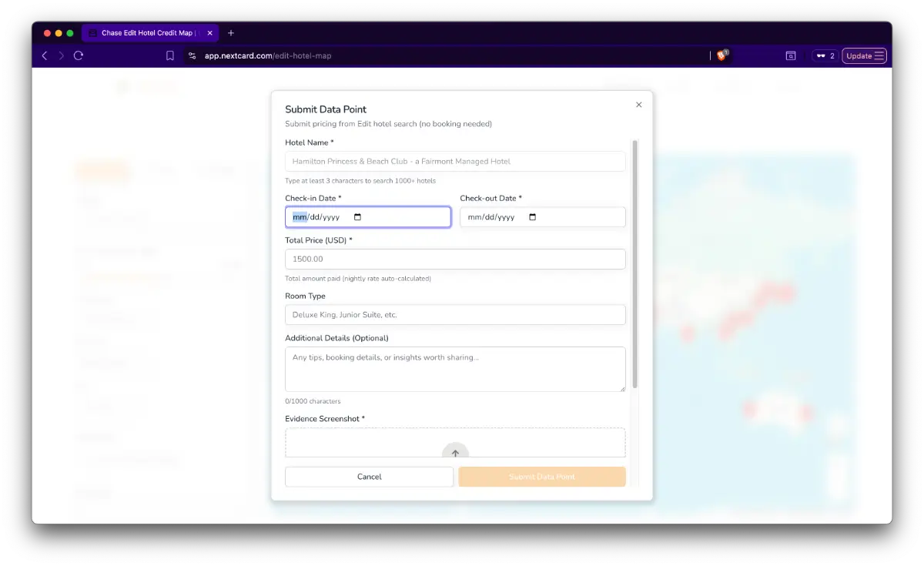Click the Submit Data Point button
924x566 pixels.
[541, 477]
